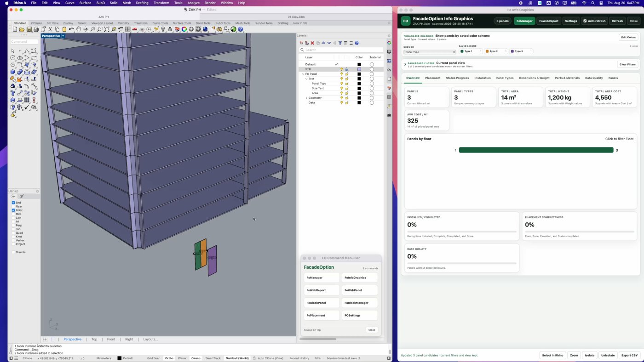Switch to Data Quality tab
Viewport: 644px width, 362px height.
pos(594,78)
